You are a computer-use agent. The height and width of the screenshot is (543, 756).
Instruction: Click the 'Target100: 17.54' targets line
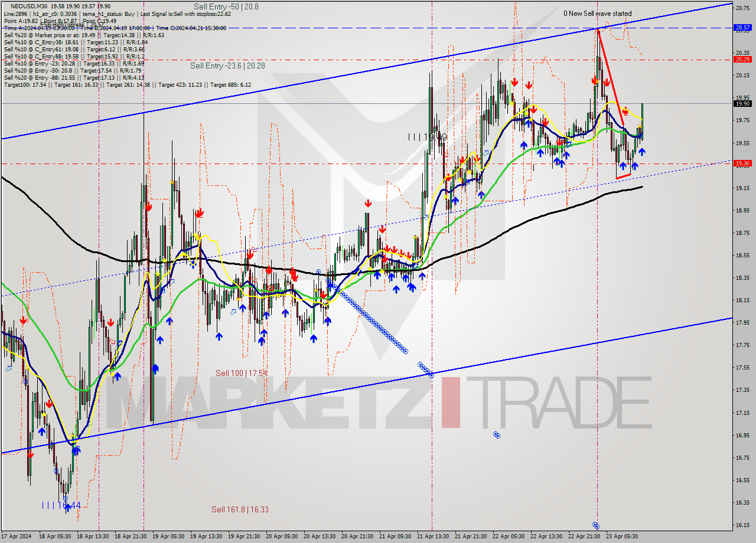(128, 84)
